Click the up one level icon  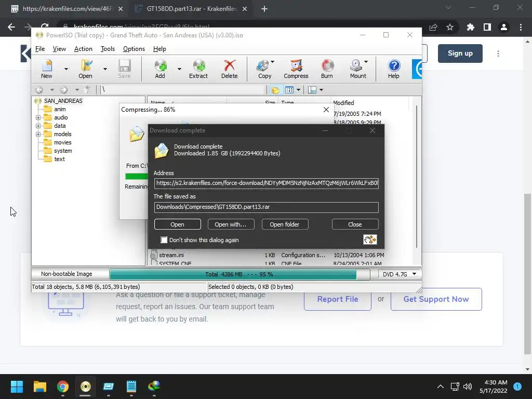click(87, 90)
